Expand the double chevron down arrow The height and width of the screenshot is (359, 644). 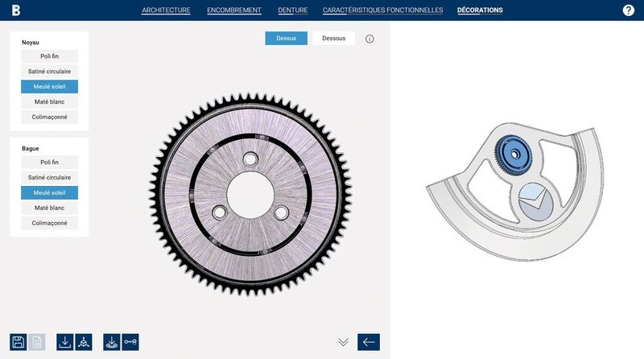click(x=343, y=342)
